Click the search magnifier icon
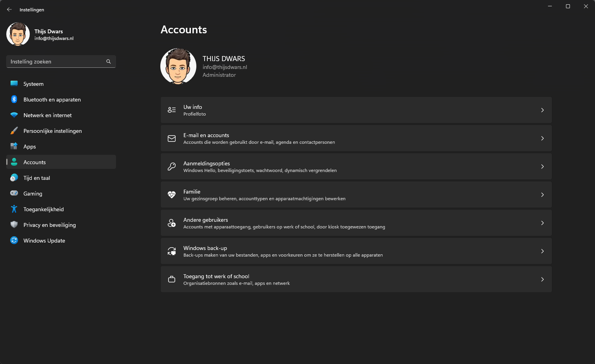595x364 pixels. tap(109, 62)
